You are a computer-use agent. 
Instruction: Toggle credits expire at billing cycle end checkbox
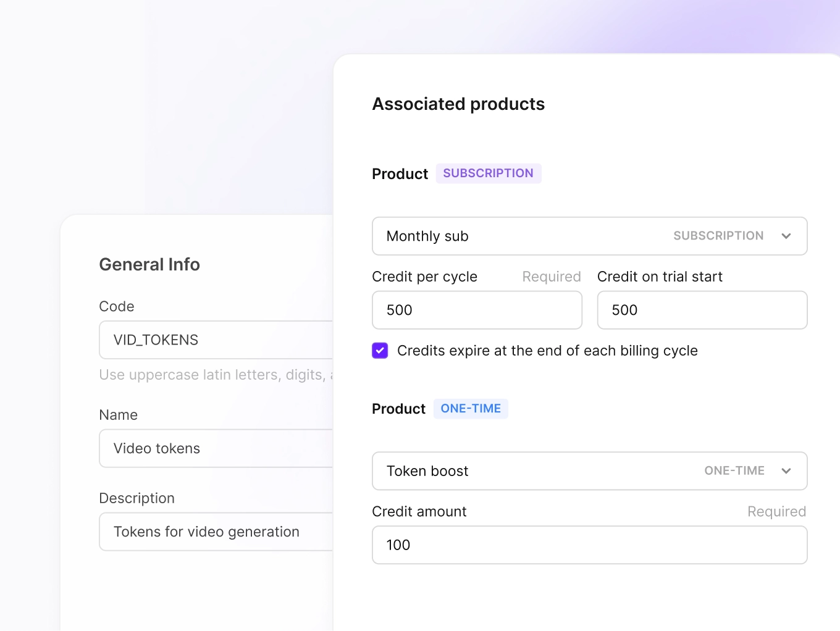380,351
